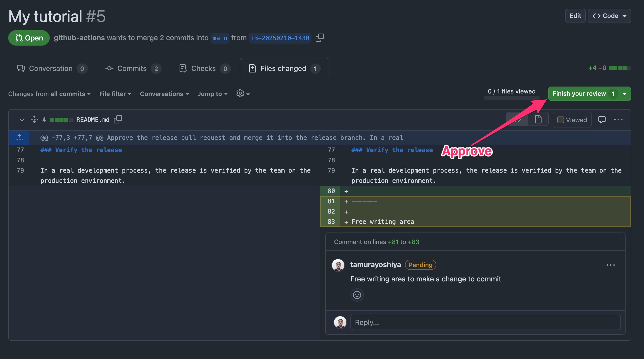Click the +83 line reference in comment header
The image size is (644, 359).
(x=413, y=242)
